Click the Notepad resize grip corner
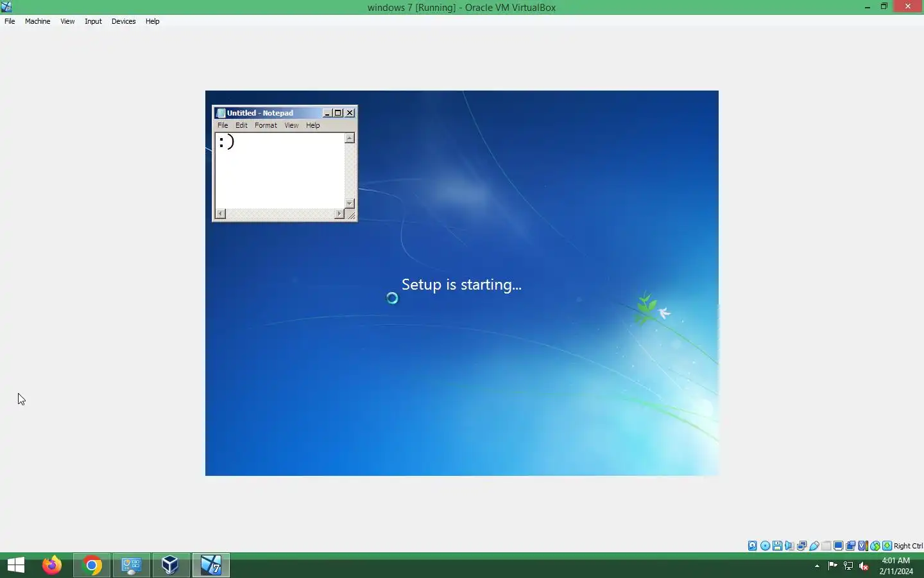The height and width of the screenshot is (578, 924). pos(351,215)
